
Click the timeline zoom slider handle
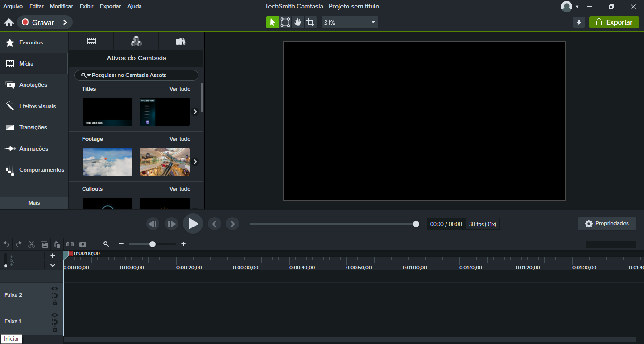click(152, 244)
